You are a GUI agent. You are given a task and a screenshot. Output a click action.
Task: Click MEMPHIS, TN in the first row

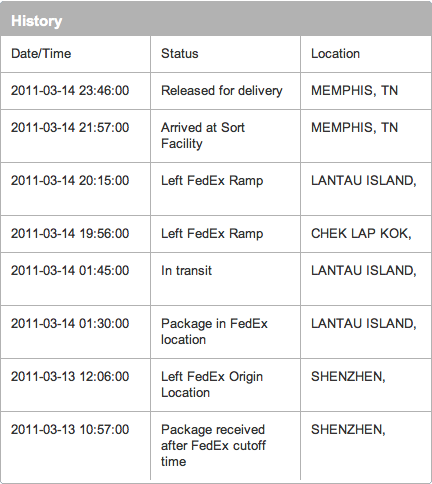pos(354,91)
